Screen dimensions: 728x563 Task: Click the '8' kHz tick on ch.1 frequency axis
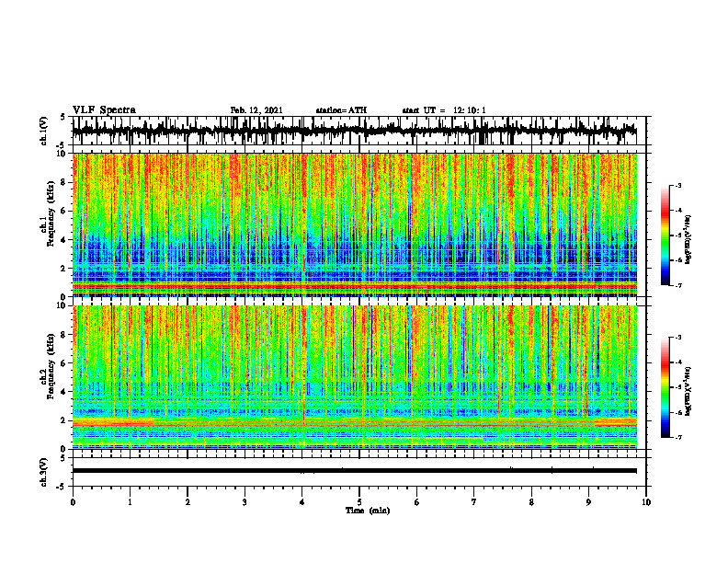tap(63, 182)
